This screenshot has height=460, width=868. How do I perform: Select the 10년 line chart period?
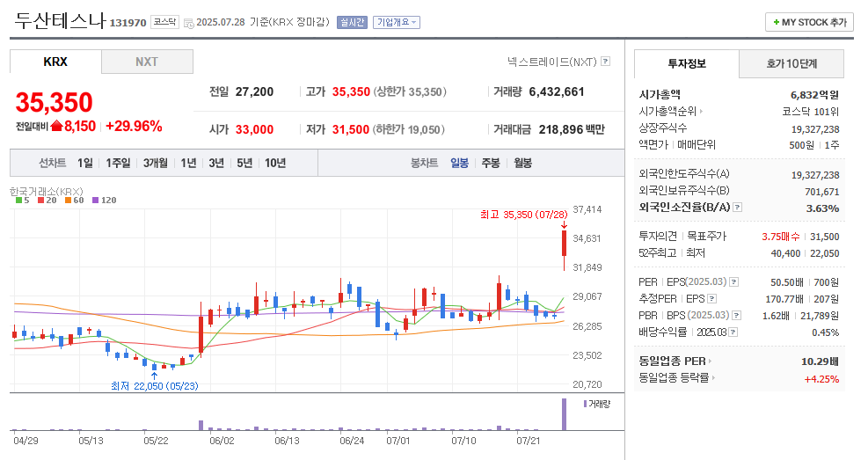point(275,163)
